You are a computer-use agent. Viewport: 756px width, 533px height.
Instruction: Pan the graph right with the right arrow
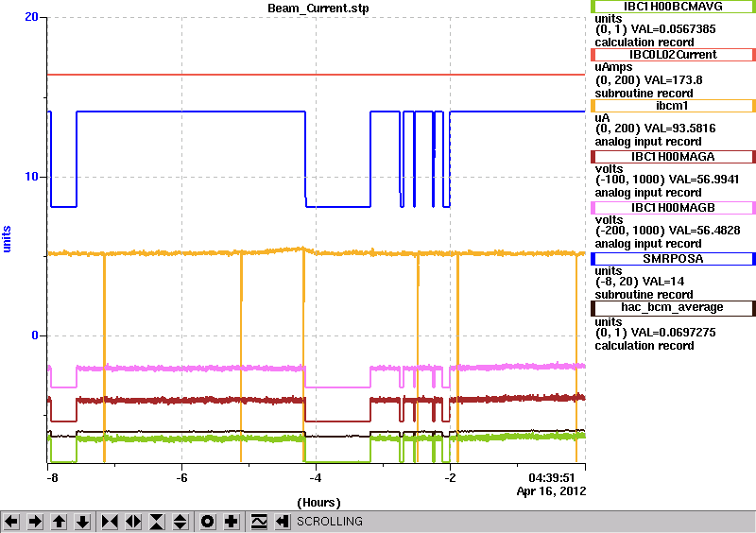tap(35, 522)
